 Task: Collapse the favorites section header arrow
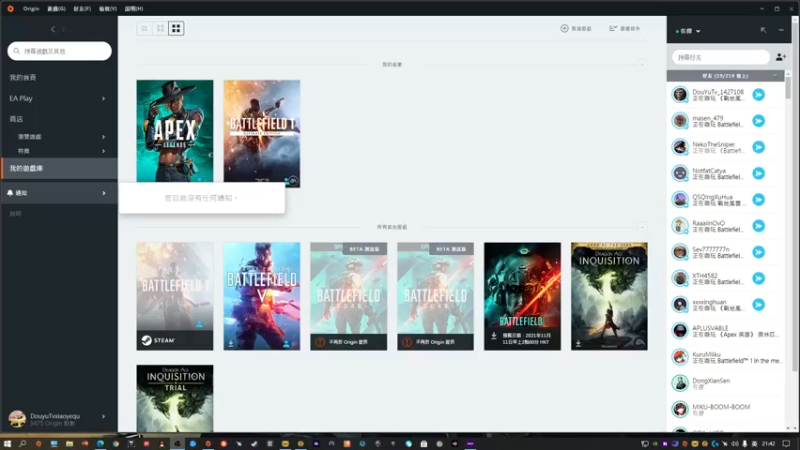coord(642,65)
